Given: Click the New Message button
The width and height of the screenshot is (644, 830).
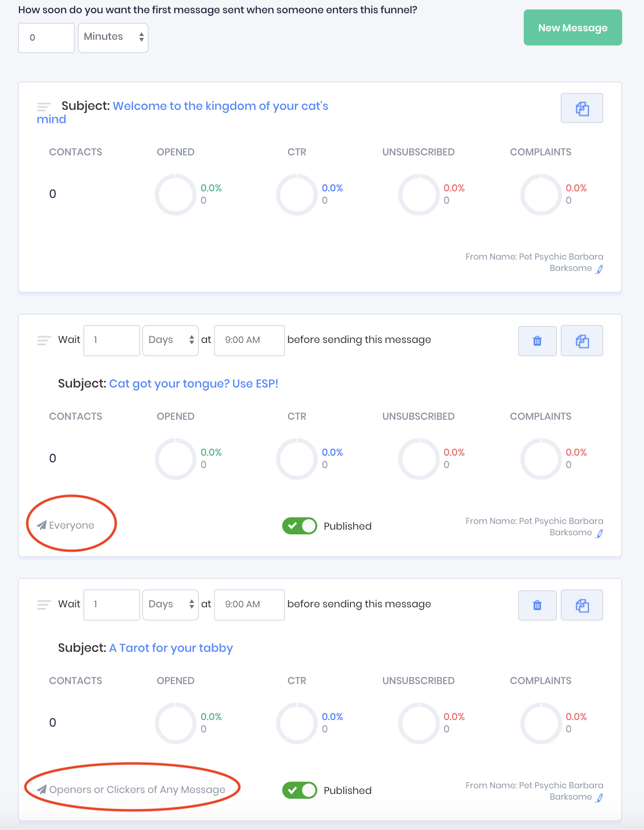Looking at the screenshot, I should (572, 28).
